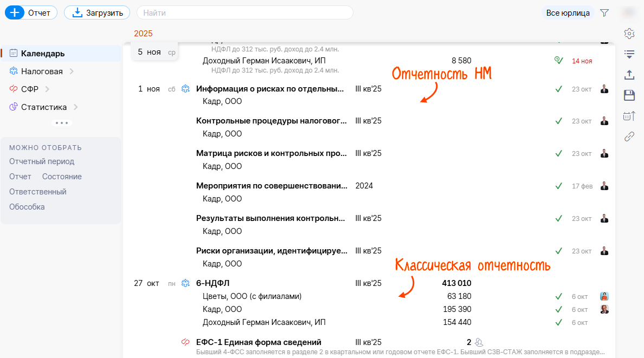Click the upload arrow icon in right toolbar
644x358 pixels.
pyautogui.click(x=629, y=75)
